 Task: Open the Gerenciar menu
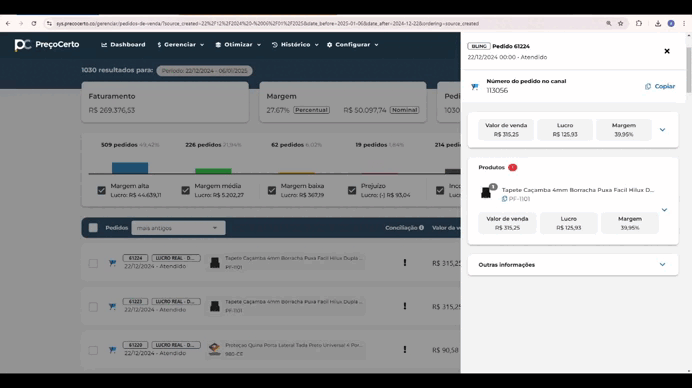181,45
